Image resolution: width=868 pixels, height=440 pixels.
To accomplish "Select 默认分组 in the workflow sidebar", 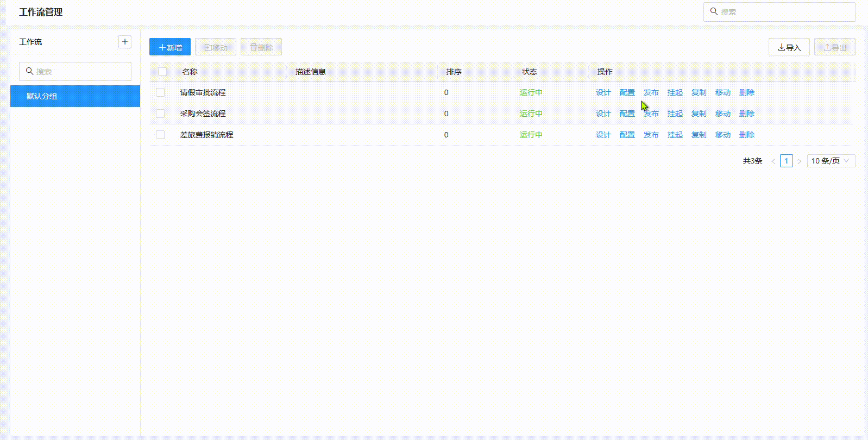I will 75,96.
